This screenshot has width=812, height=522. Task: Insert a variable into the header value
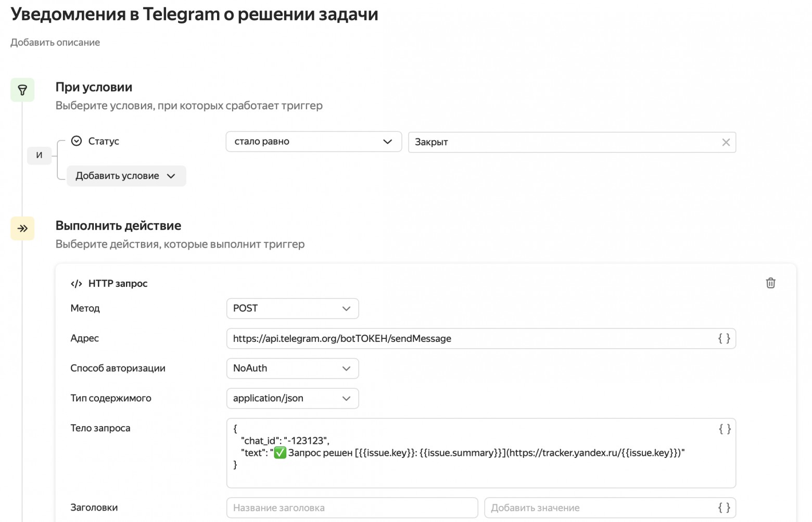pos(724,507)
